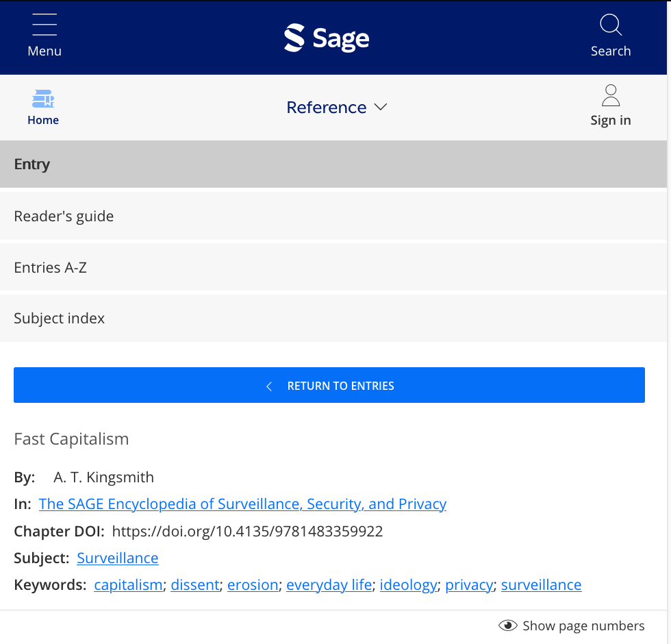Open the privacy keyword link
Image resolution: width=671 pixels, height=644 pixels.
tap(468, 585)
